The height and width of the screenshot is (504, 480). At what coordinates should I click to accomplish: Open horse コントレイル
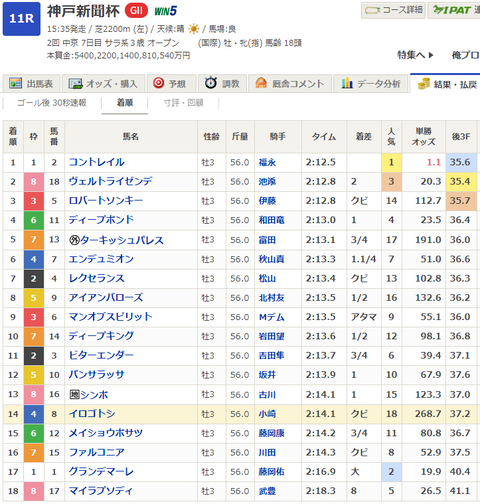click(97, 162)
